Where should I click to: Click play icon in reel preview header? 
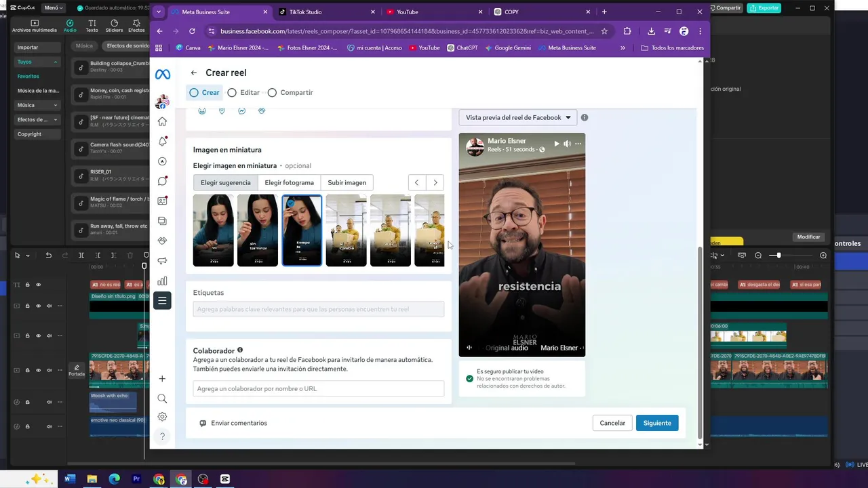557,144
